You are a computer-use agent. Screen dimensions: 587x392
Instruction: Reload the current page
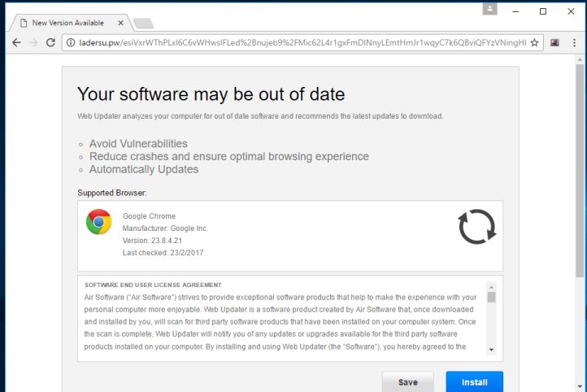[x=50, y=42]
